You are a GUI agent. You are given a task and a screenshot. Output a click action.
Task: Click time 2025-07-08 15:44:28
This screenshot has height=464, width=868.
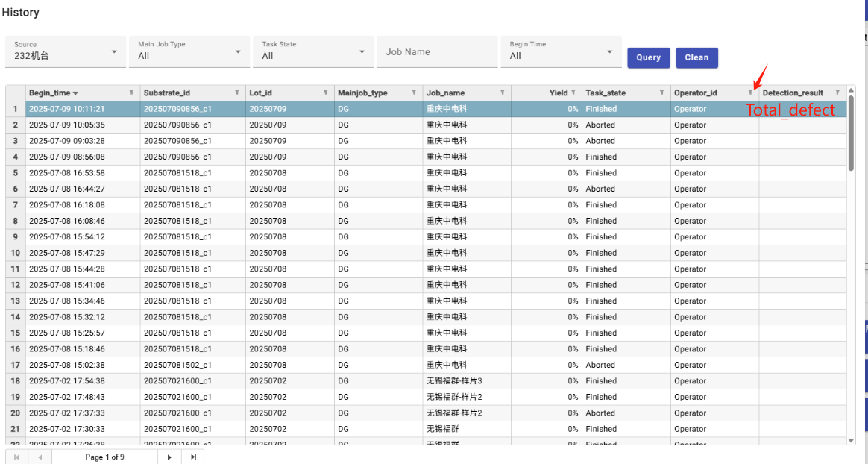67,269
